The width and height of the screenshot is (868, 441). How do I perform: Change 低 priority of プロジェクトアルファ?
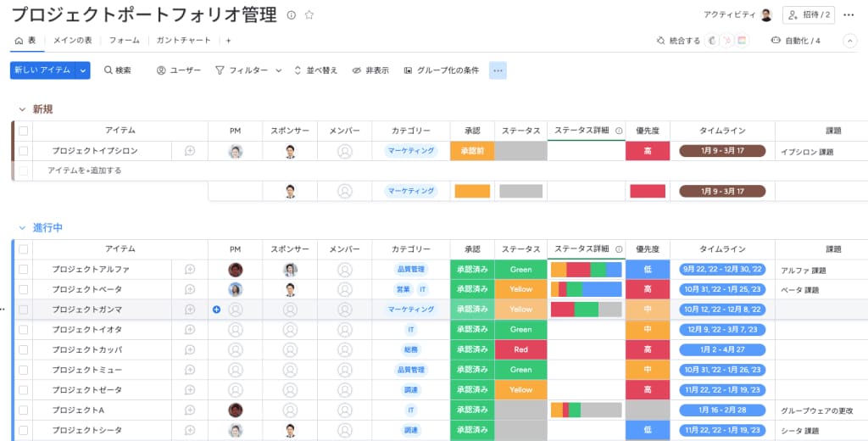(648, 270)
